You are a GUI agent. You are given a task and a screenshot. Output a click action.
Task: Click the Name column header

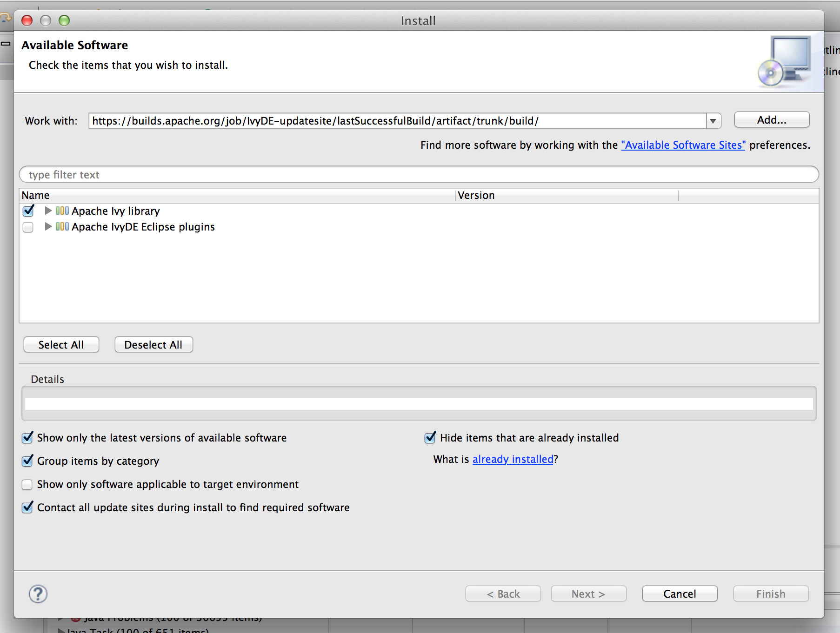[x=237, y=195]
